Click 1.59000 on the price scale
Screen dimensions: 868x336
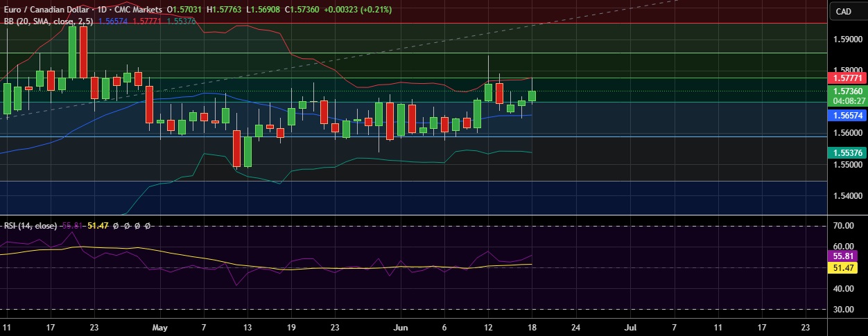click(848, 39)
